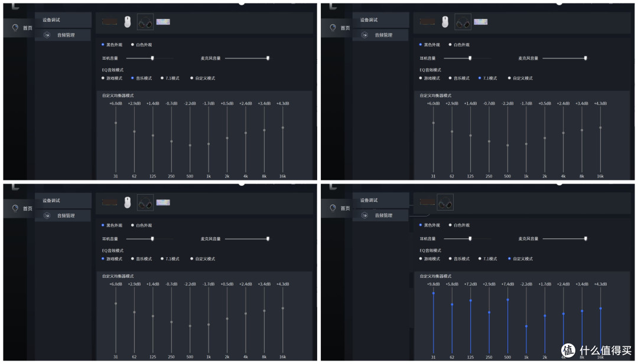This screenshot has height=364, width=638.
Task: Click 自定义均衡器模式 heading in bottom-right panel
Action: click(x=435, y=276)
